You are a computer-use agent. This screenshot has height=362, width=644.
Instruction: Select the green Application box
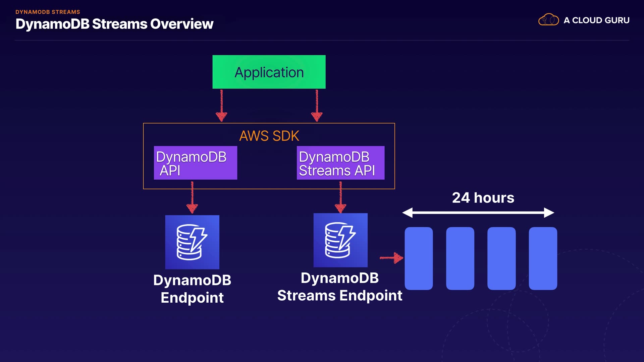(269, 72)
